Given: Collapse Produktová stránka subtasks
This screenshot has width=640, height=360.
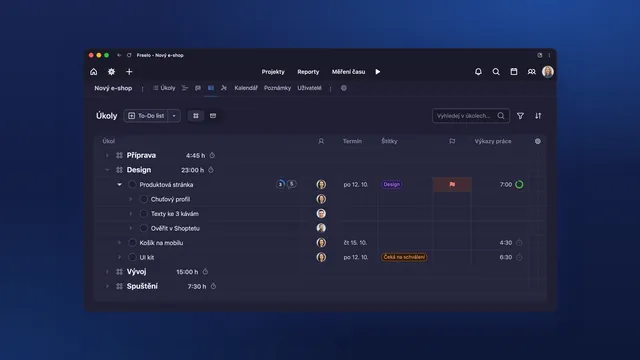Looking at the screenshot, I should (x=119, y=184).
